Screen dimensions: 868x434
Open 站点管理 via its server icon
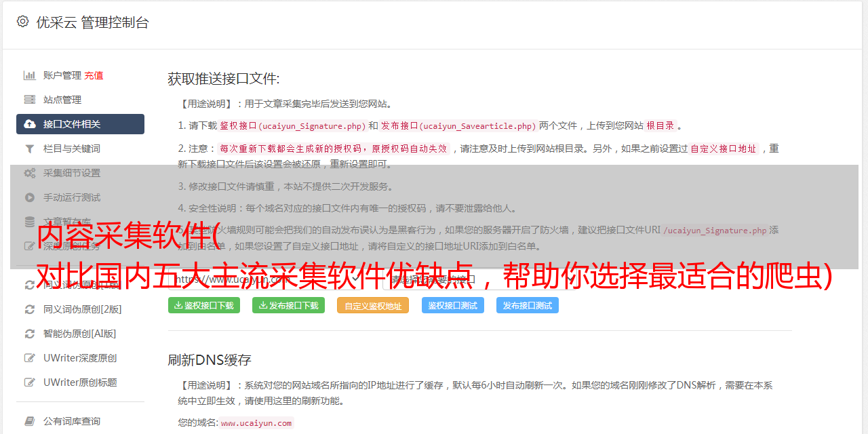click(30, 100)
